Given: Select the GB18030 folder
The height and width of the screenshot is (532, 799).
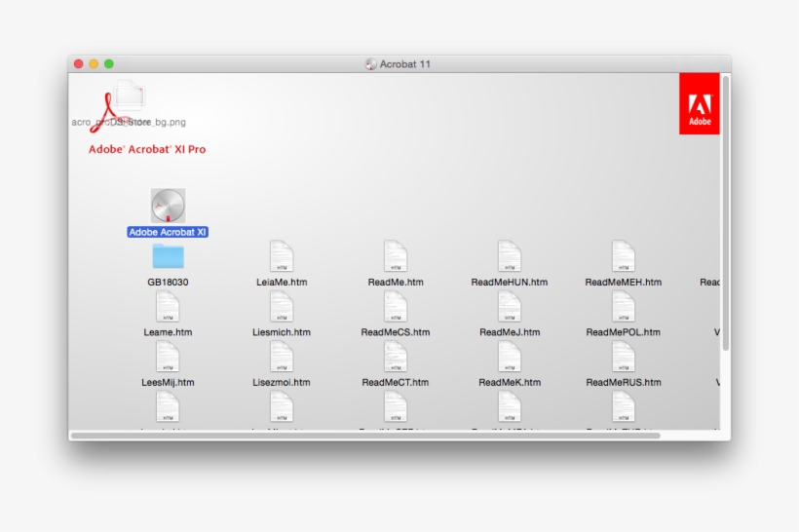Looking at the screenshot, I should 168,256.
